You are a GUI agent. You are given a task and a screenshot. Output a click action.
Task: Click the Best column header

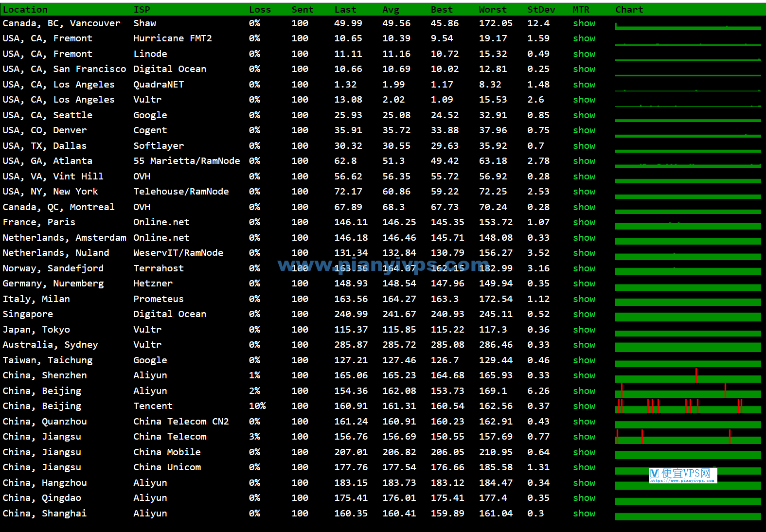(x=442, y=10)
